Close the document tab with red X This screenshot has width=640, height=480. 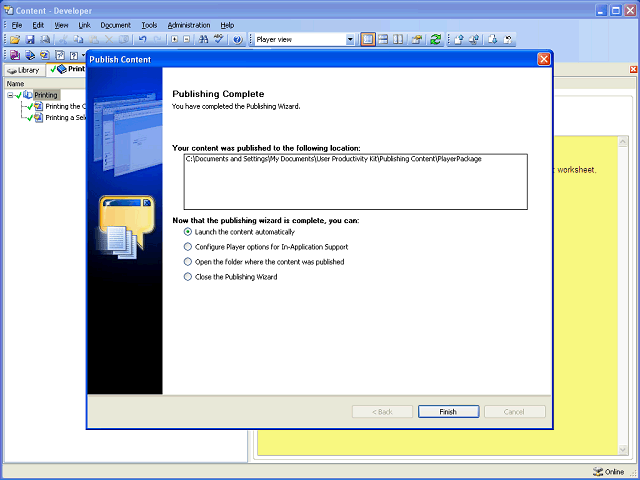[x=633, y=69]
